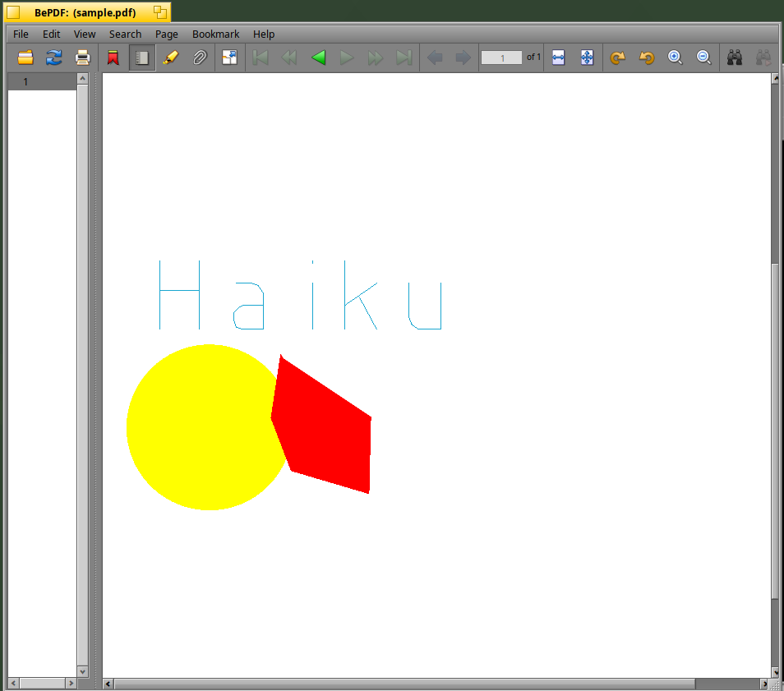Image resolution: width=784 pixels, height=691 pixels.
Task: Open the Page menu
Action: pyautogui.click(x=167, y=34)
